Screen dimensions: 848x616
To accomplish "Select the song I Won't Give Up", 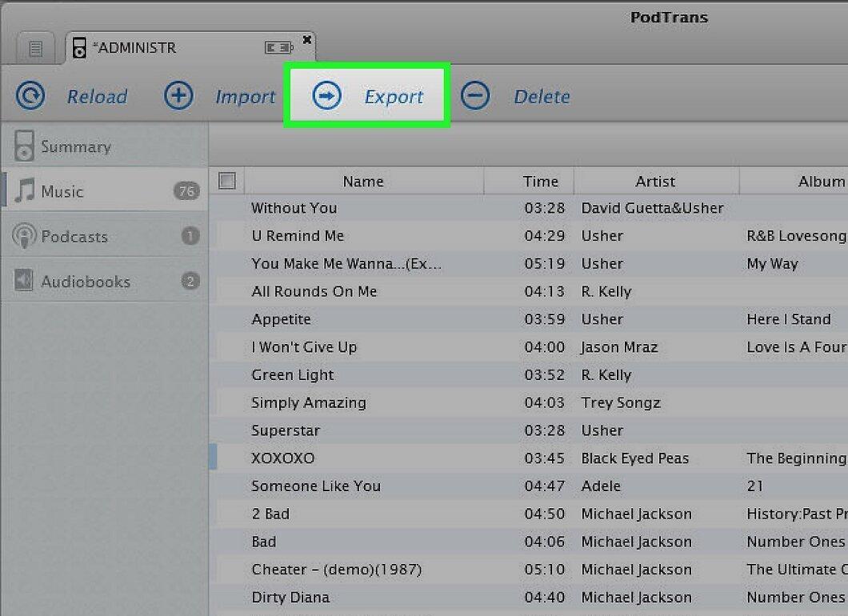I will coord(305,346).
